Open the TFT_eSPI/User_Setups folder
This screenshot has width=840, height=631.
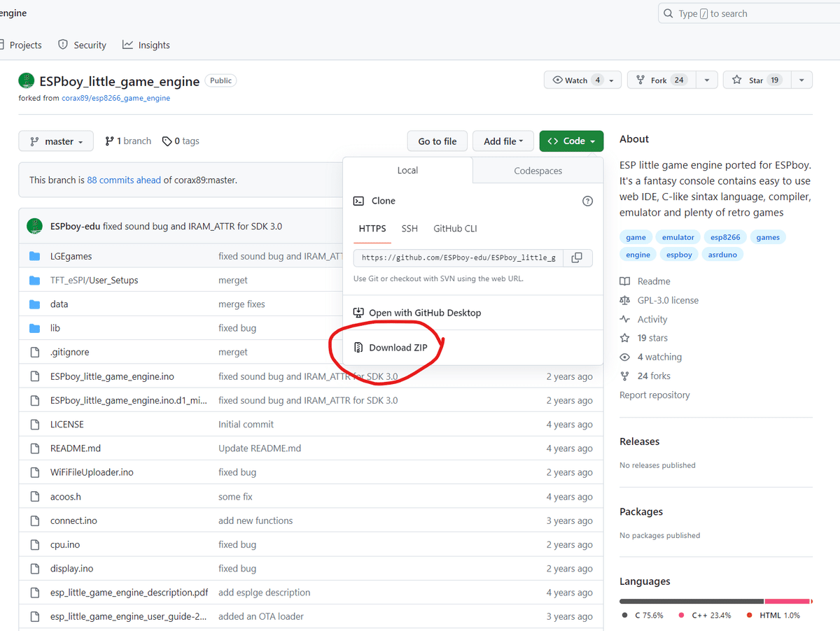coord(94,280)
